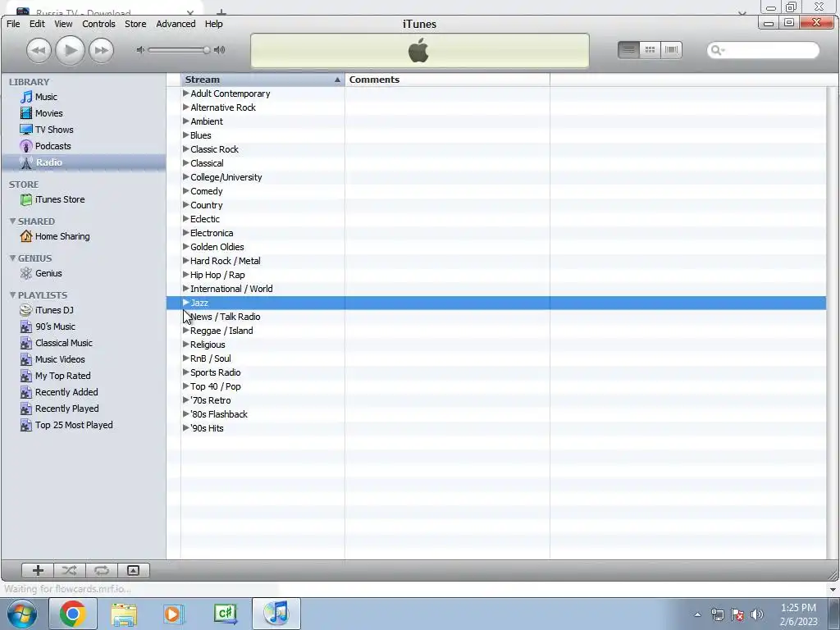This screenshot has width=840, height=630.
Task: Expand the Classic Rock stream category
Action: tap(186, 149)
